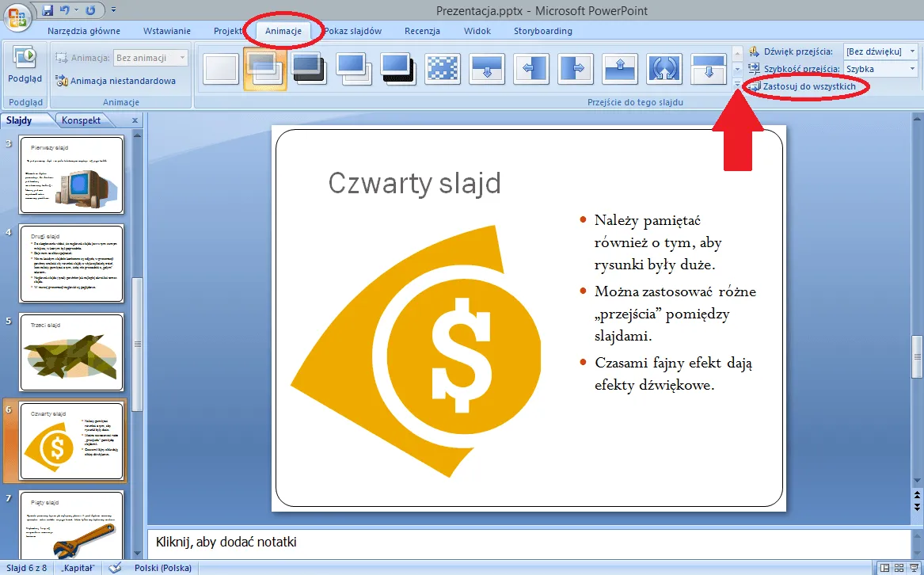Screen dimensions: 924x575
Task: Click the 'Kapitał' theme name in status bar
Action: point(78,568)
